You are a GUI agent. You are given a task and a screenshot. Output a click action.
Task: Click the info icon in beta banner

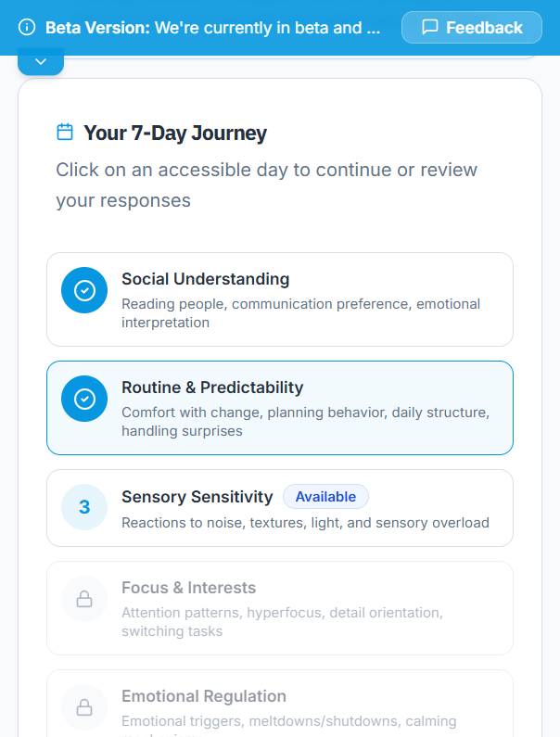point(27,28)
